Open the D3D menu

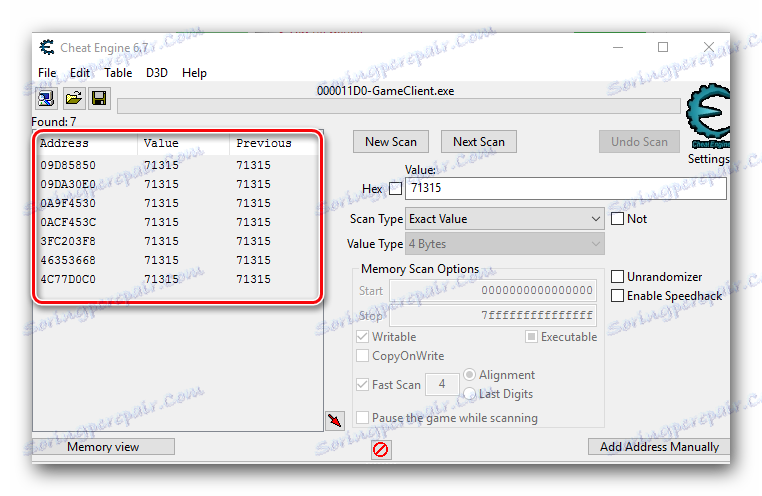[x=156, y=73]
